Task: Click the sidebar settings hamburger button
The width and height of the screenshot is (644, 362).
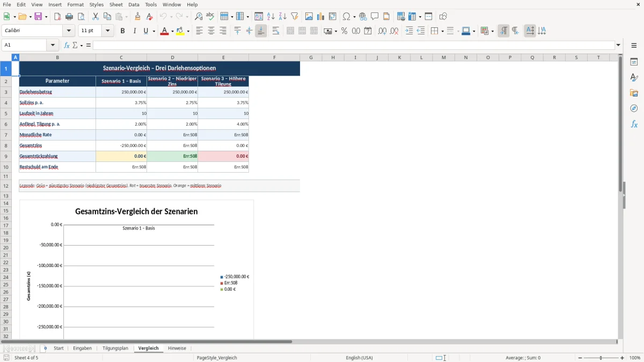Action: pyautogui.click(x=634, y=45)
